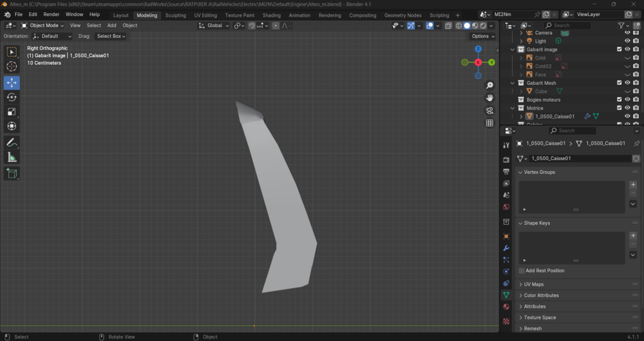Open the Render menu
The height and width of the screenshot is (341, 644).
tap(52, 14)
